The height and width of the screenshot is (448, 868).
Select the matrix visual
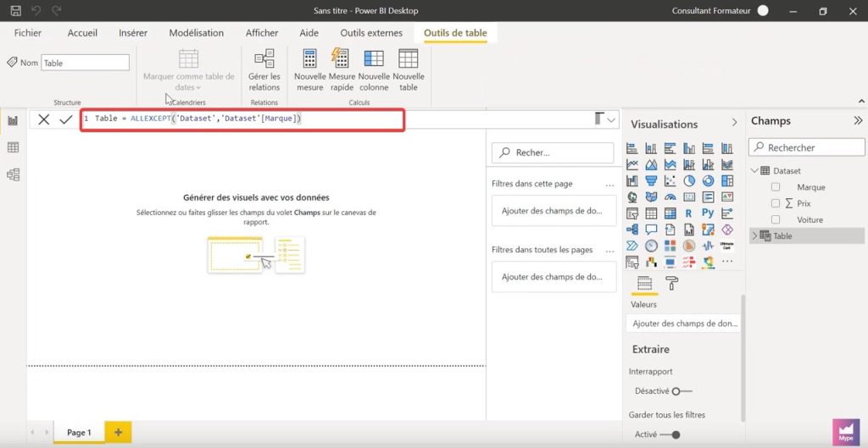click(670, 213)
